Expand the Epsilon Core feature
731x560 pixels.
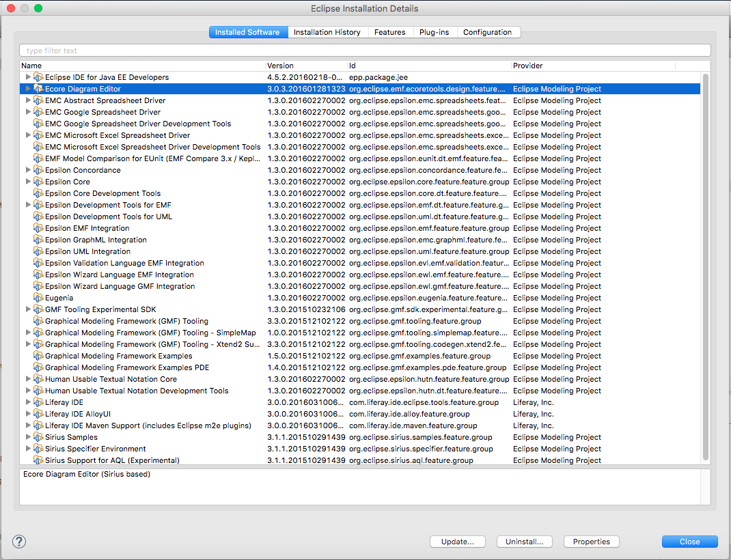(28, 181)
